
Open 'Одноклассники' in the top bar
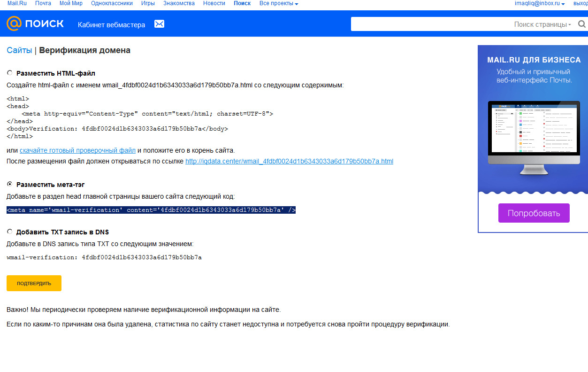click(x=112, y=3)
